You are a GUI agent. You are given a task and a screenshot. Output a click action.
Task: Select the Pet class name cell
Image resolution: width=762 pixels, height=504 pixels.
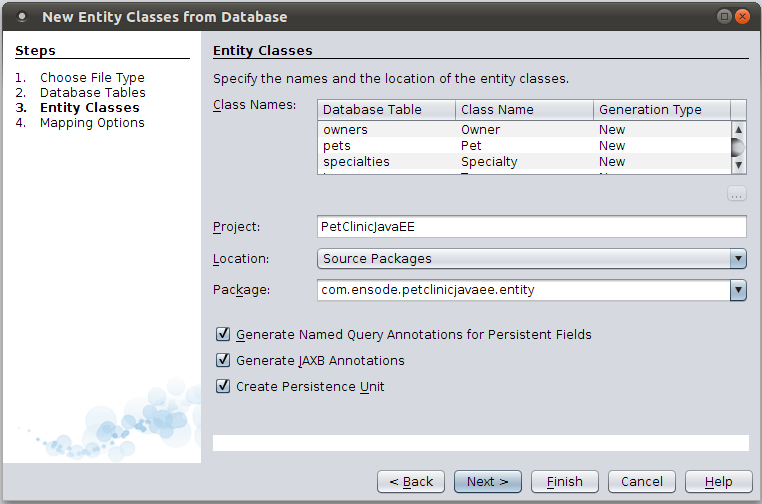[524, 145]
